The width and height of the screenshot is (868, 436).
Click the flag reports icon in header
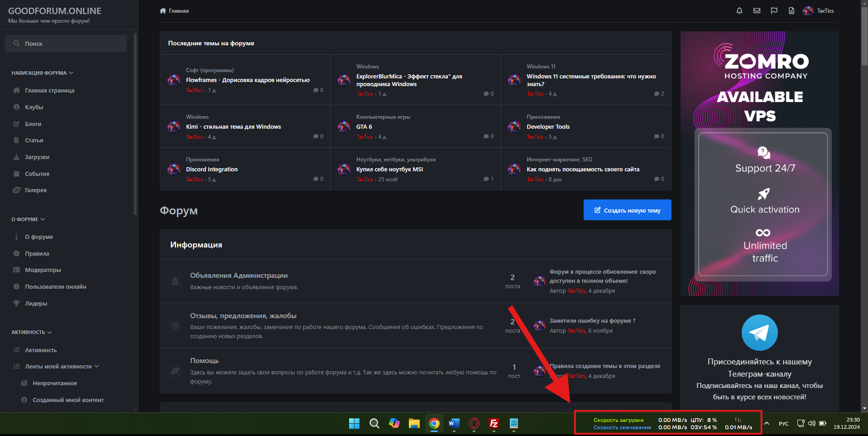click(x=774, y=11)
